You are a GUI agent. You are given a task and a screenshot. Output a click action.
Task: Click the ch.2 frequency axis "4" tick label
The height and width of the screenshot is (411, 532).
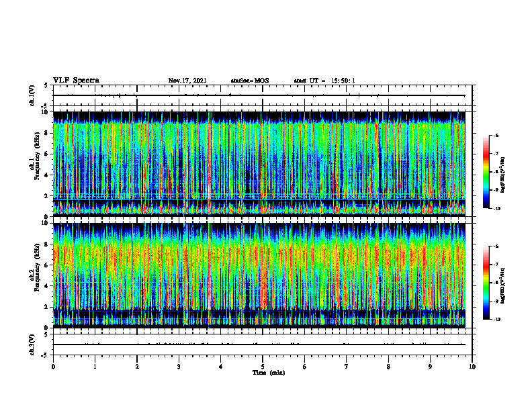tap(47, 286)
